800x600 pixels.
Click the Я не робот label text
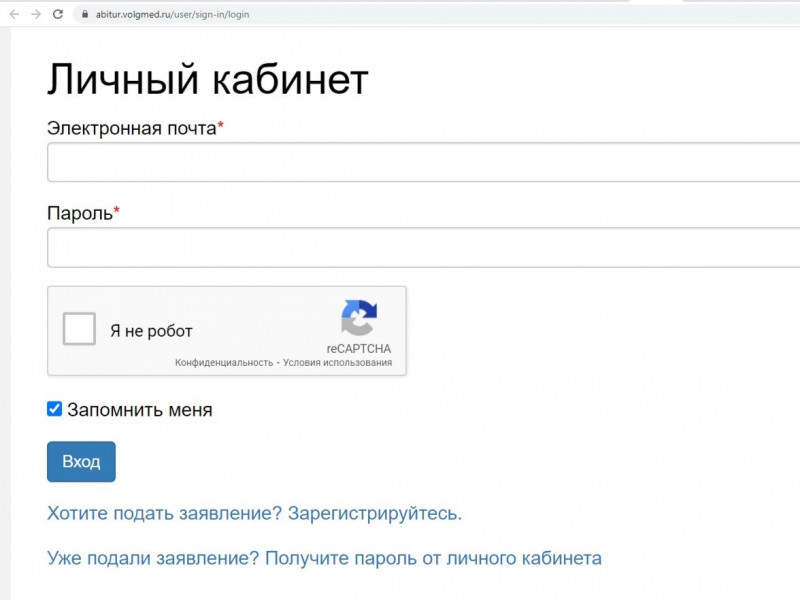(152, 331)
